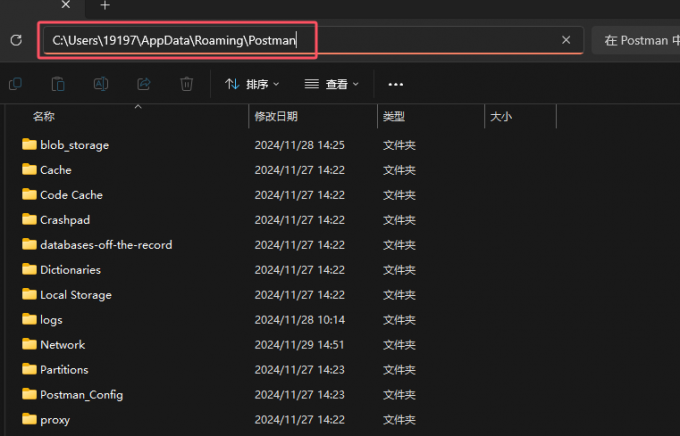Click the paste icon in toolbar

[x=58, y=84]
